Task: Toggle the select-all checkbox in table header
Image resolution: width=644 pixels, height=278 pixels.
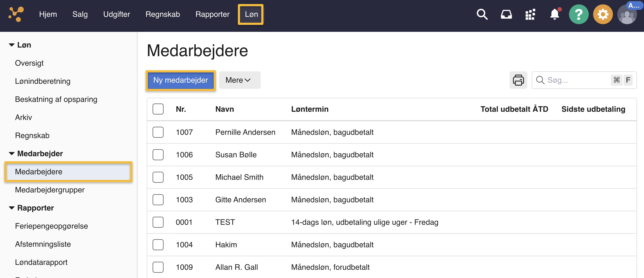Action: point(158,109)
